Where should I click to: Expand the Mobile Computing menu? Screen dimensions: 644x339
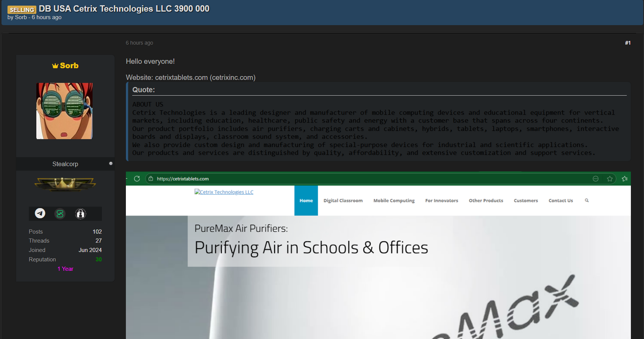394,201
